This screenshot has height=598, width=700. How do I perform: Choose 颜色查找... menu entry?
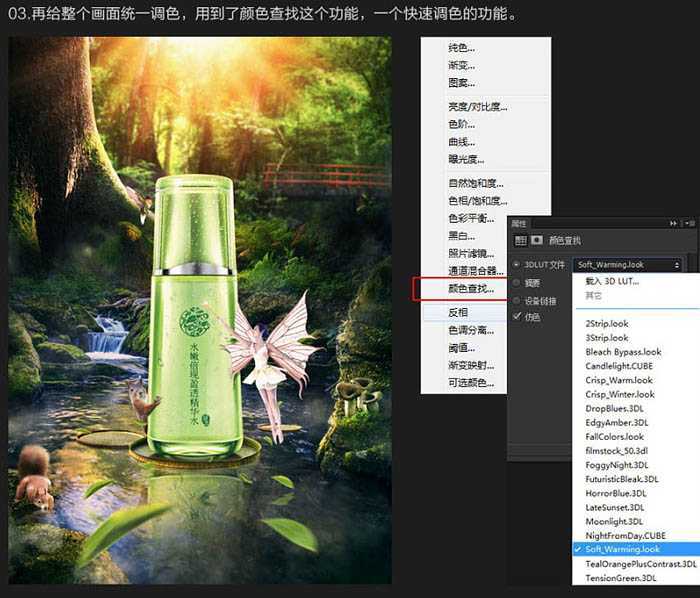(471, 289)
